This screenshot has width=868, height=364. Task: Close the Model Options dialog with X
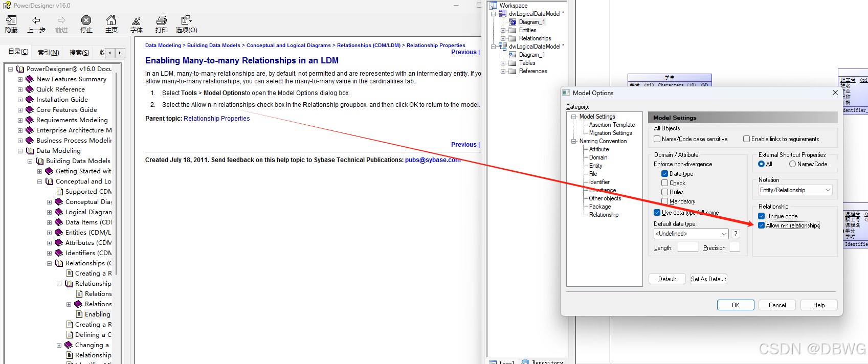click(x=835, y=93)
